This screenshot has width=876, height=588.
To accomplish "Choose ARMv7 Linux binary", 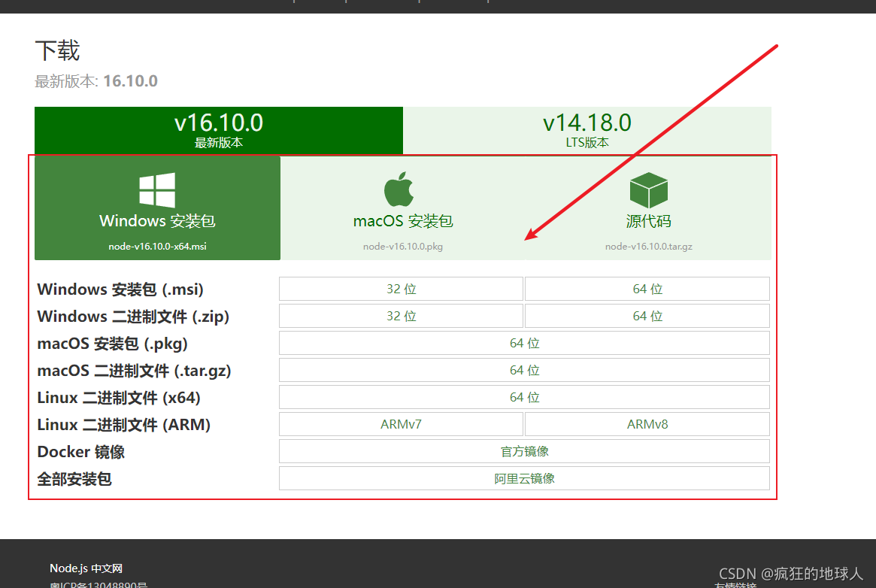I will click(x=401, y=424).
